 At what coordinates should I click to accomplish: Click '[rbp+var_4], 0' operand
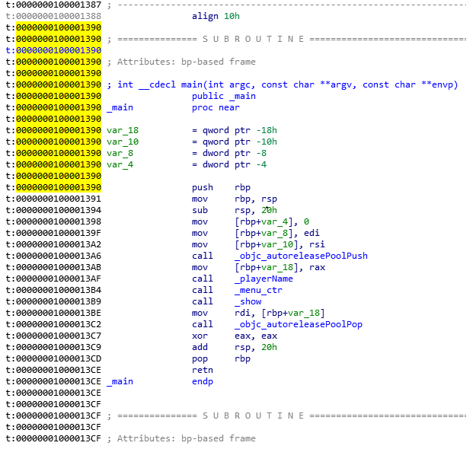pos(272,221)
